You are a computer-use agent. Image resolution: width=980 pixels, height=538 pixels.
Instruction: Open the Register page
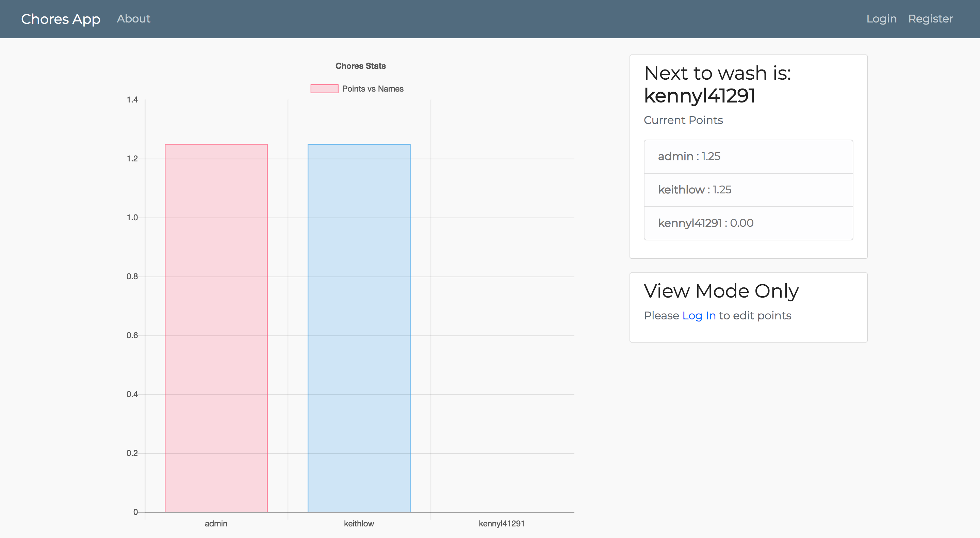coord(931,19)
